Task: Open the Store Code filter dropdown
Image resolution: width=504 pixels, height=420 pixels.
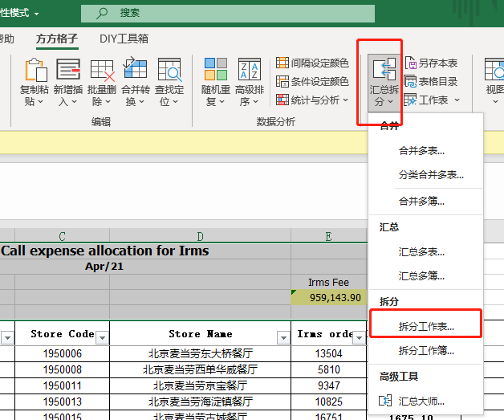Action: [x=103, y=337]
